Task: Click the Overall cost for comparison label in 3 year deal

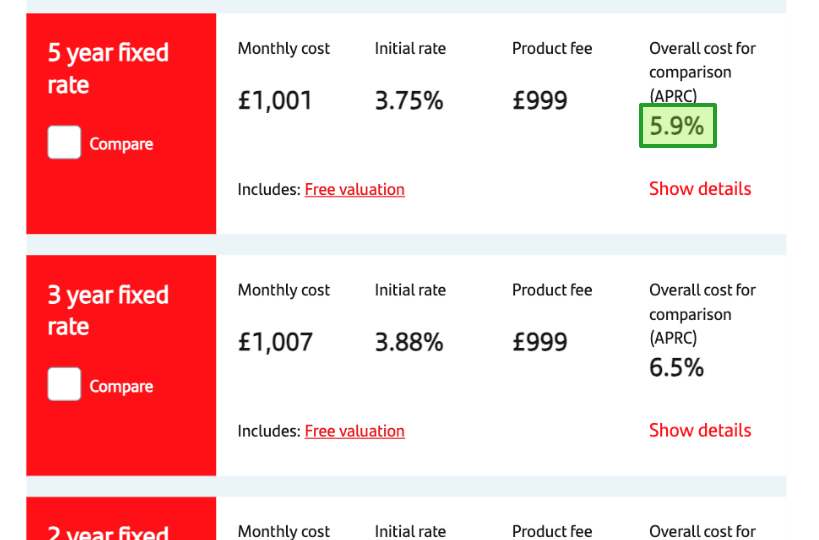Action: pyautogui.click(x=702, y=313)
